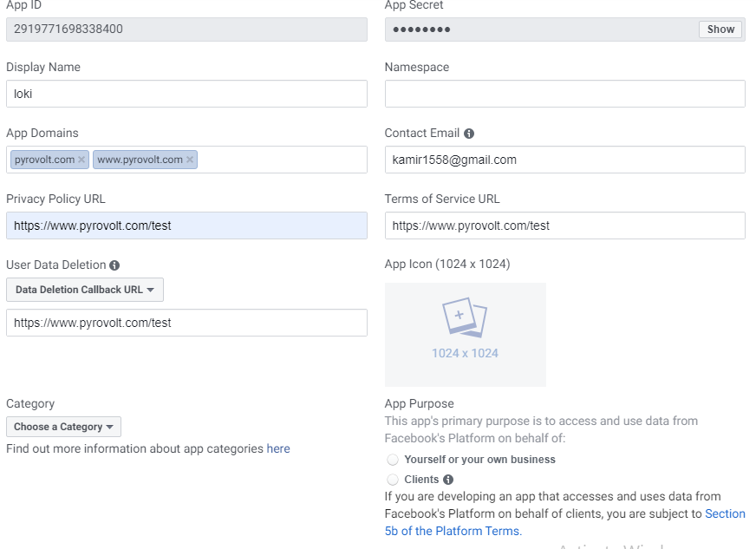Select Yourself or your own business
This screenshot has width=756, height=549.
tap(394, 460)
